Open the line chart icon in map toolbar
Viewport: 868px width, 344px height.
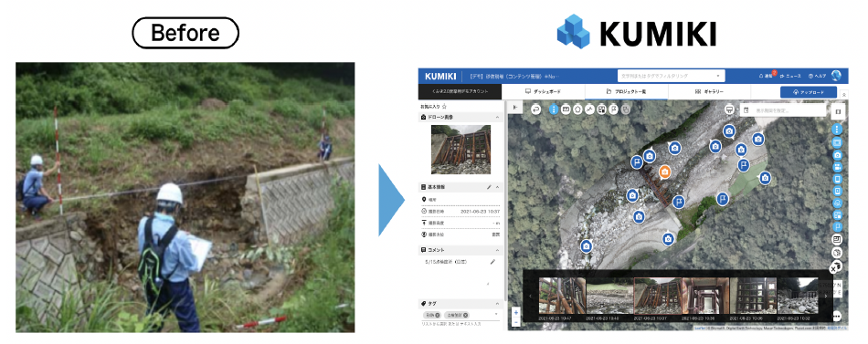tap(589, 109)
